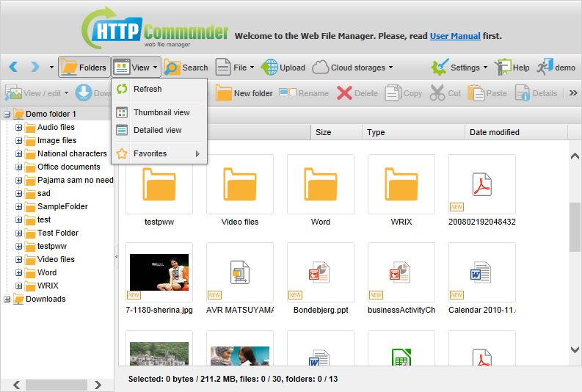Click the Back navigation arrow
Image resolution: width=582 pixels, height=392 pixels.
(14, 68)
